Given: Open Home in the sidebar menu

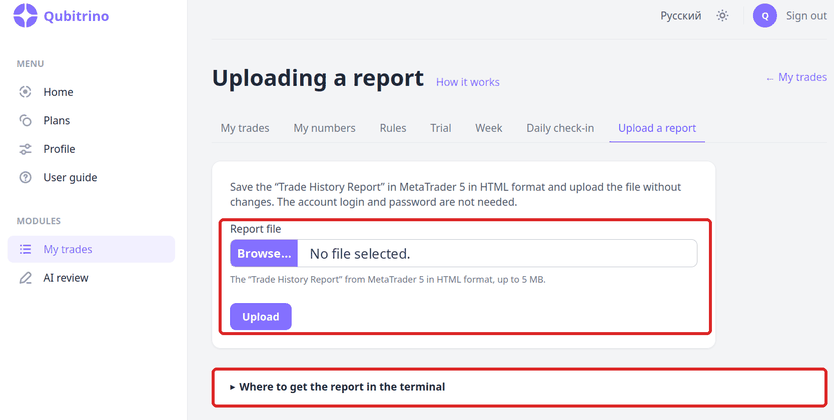Looking at the screenshot, I should (x=91, y=92).
